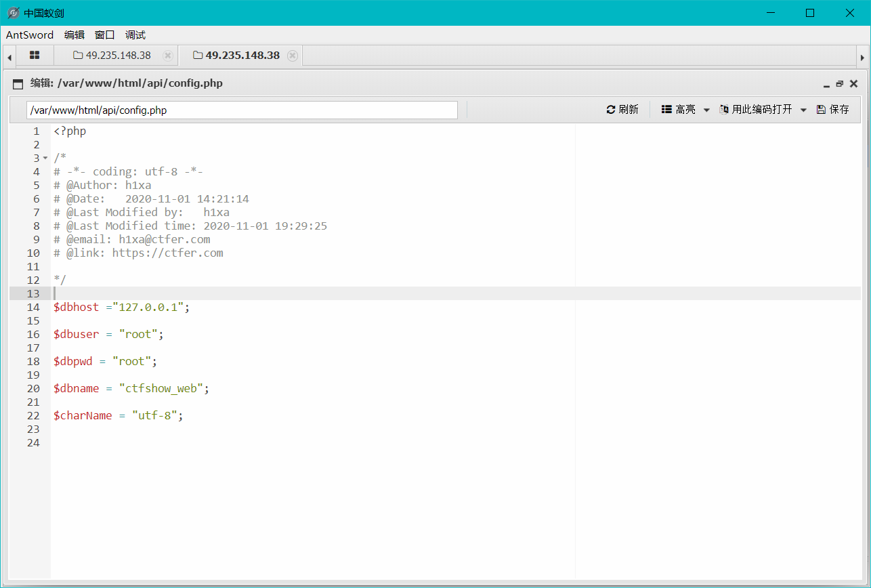Close the first 49.235.148.38 tab
This screenshot has width=871, height=588.
pyautogui.click(x=168, y=56)
